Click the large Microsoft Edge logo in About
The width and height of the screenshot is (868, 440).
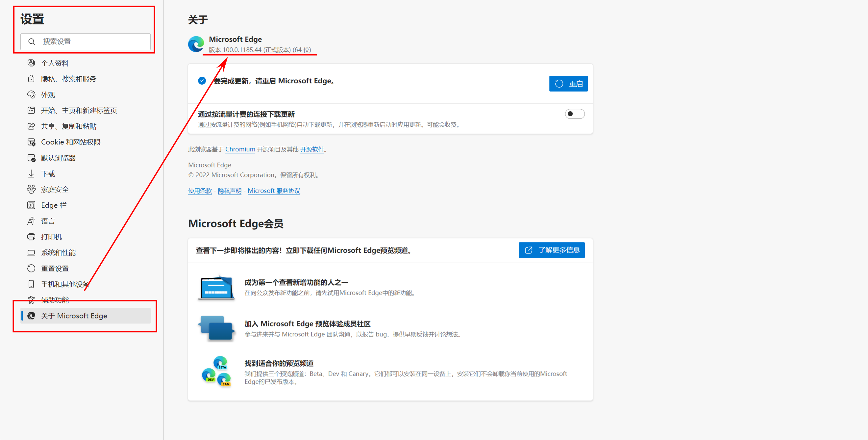pyautogui.click(x=196, y=44)
